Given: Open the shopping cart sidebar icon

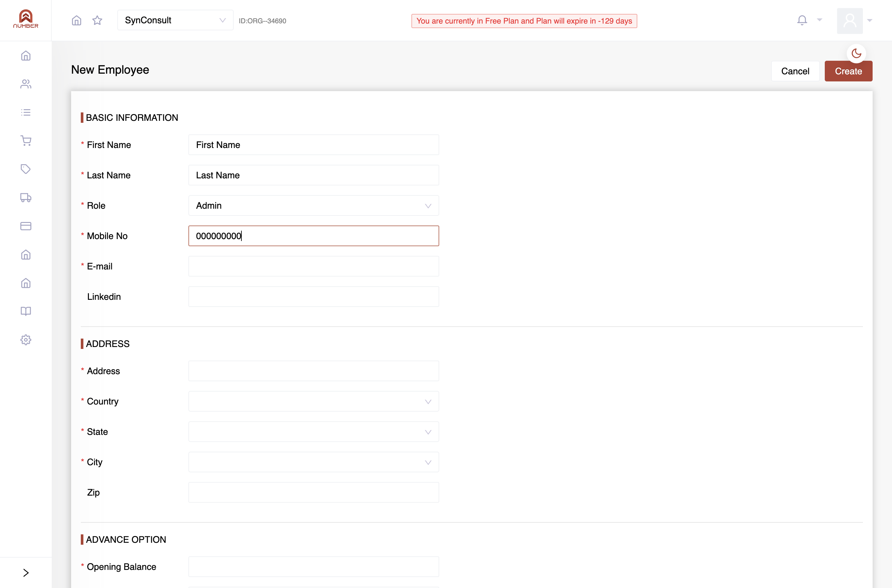Looking at the screenshot, I should tap(26, 141).
